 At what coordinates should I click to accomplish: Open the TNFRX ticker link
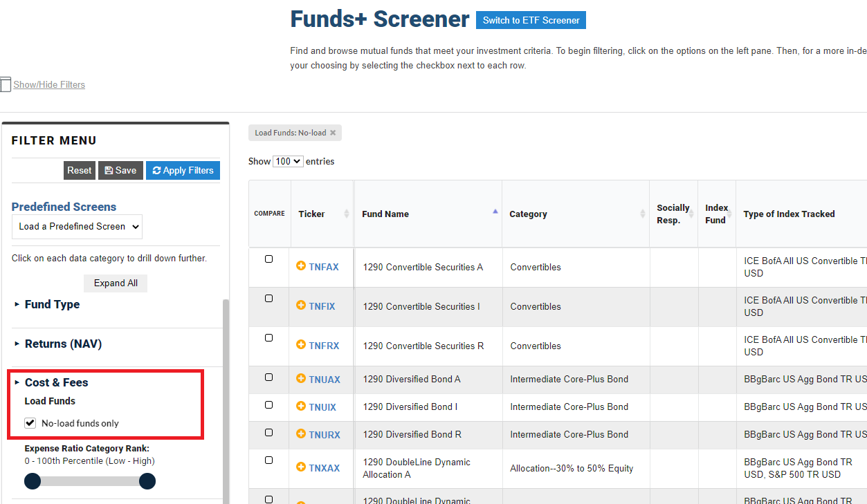tap(324, 346)
